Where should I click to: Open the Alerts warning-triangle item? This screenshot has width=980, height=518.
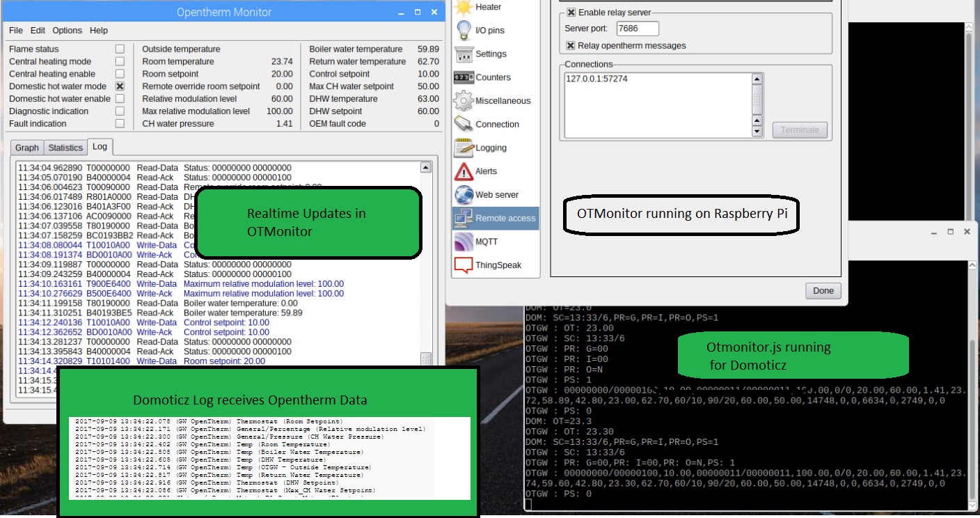point(496,171)
